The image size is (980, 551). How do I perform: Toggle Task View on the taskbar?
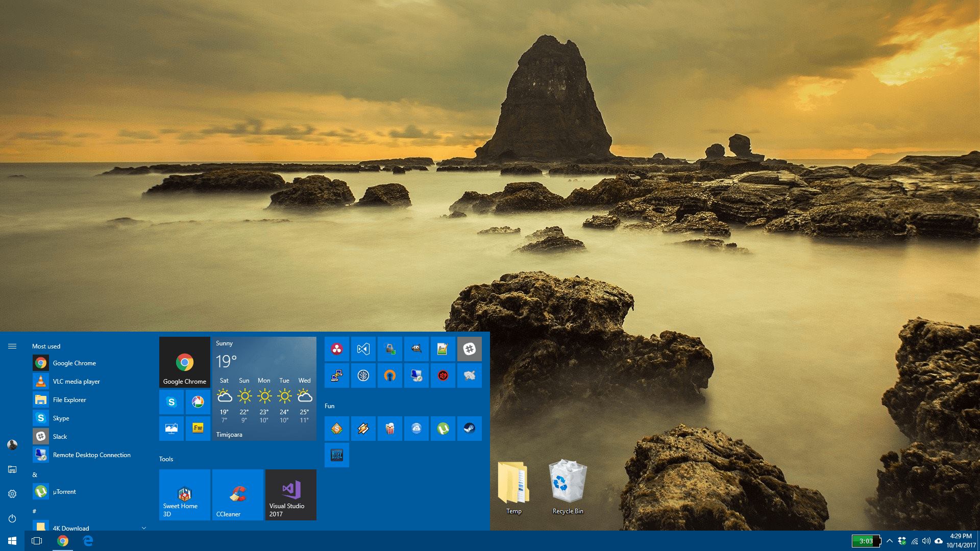37,541
